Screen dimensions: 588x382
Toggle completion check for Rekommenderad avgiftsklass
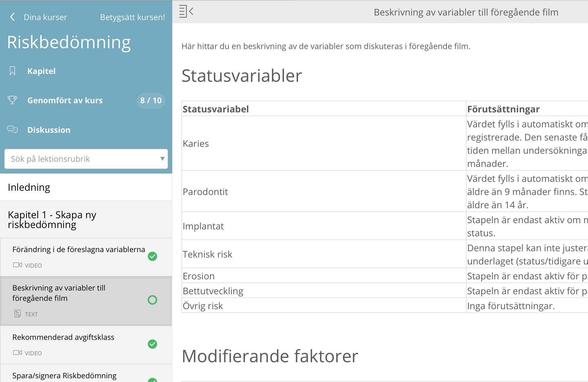click(152, 344)
